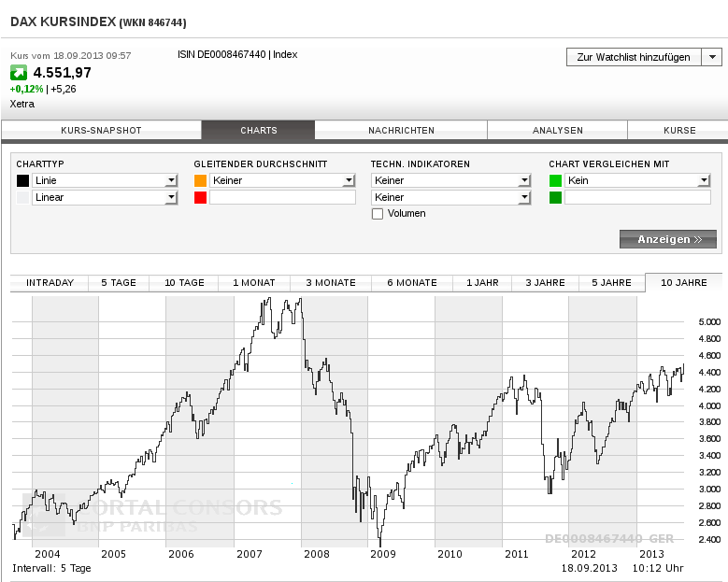
Task: Click Zur Watchlist hinzufügen button
Action: pos(634,57)
